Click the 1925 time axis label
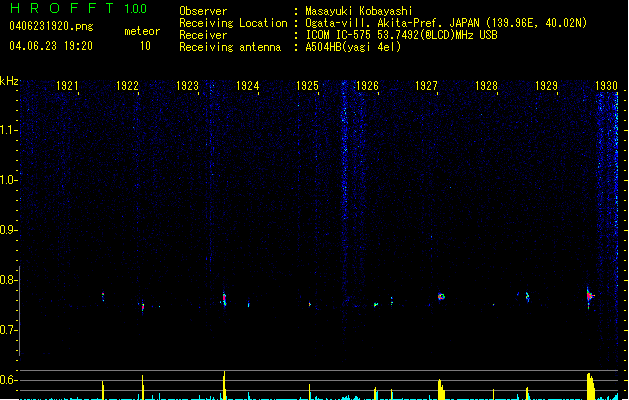 click(307, 86)
